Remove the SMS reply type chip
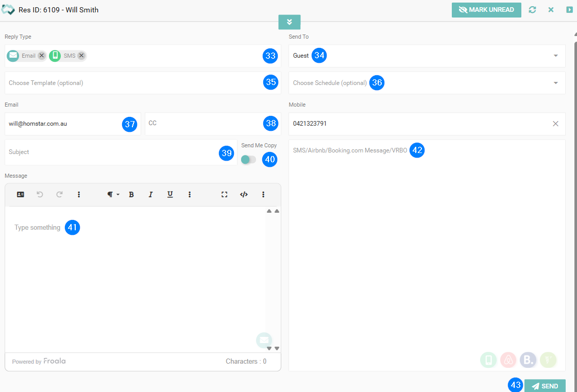The image size is (577, 392). coord(81,56)
